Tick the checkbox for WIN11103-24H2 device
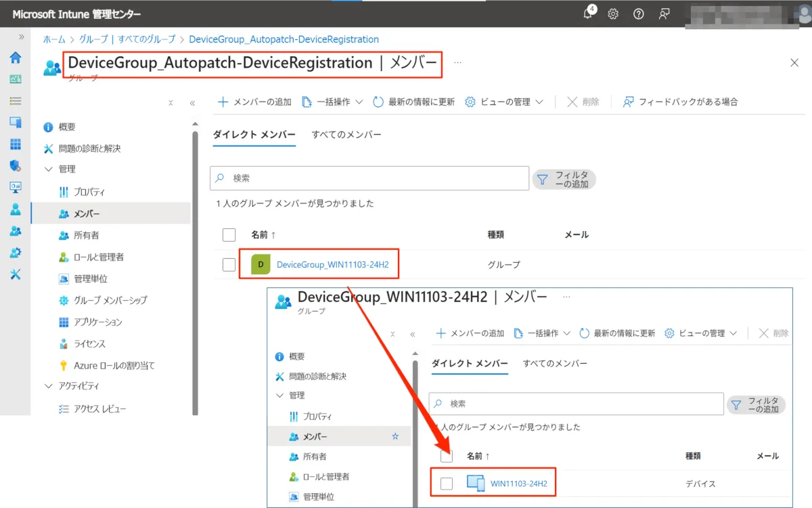812x508 pixels. coord(447,484)
